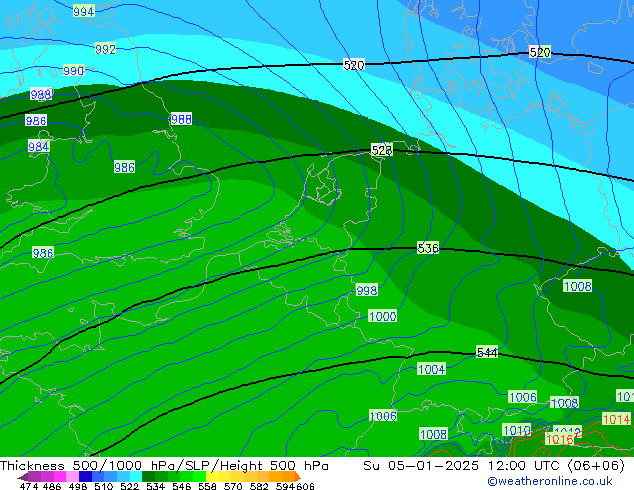Image resolution: width=634 pixels, height=490 pixels.
Task: Click the 990 isobar label
Action: 74,71
